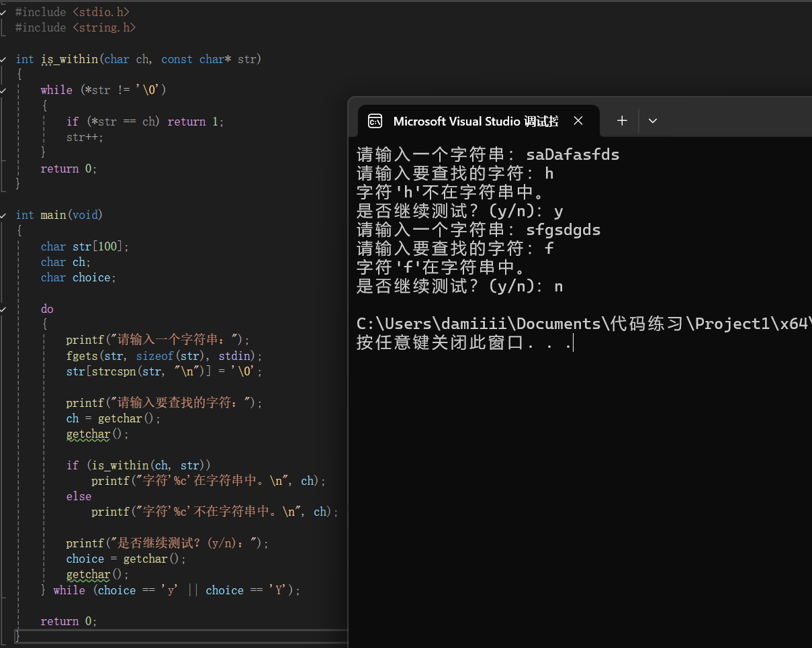Click the 'int main(void)' line
This screenshot has height=648, width=812.
pyautogui.click(x=59, y=215)
